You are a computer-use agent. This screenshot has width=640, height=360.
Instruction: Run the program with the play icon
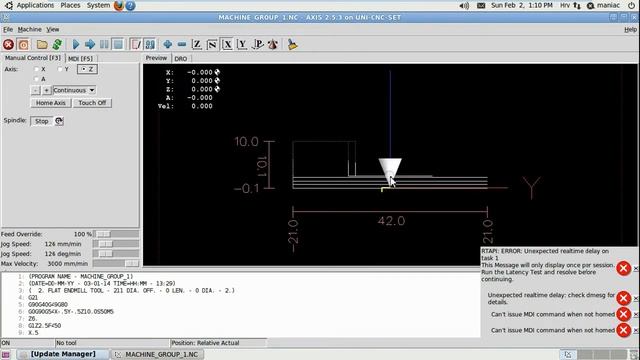(x=76, y=44)
